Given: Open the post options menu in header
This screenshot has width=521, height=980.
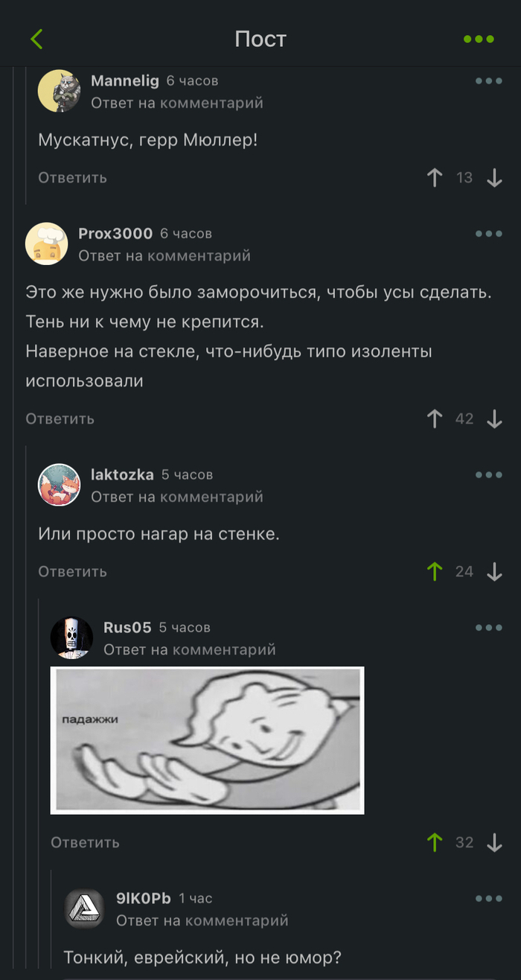Looking at the screenshot, I should 479,39.
